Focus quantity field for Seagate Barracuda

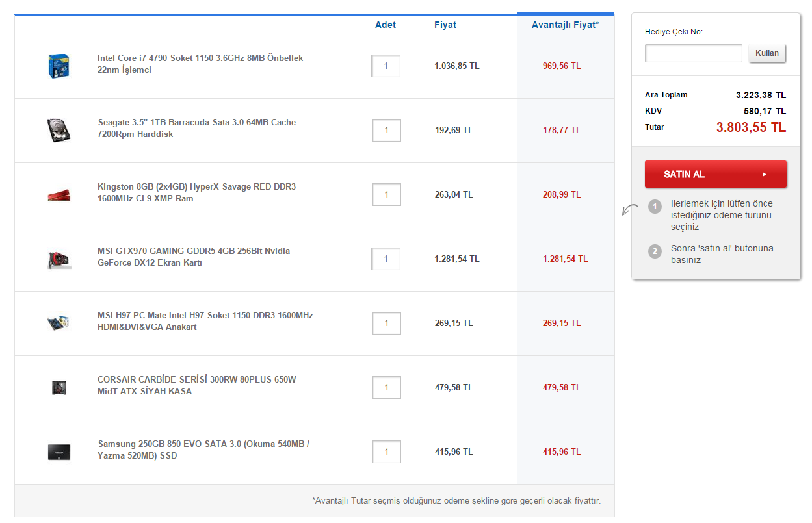click(x=386, y=131)
